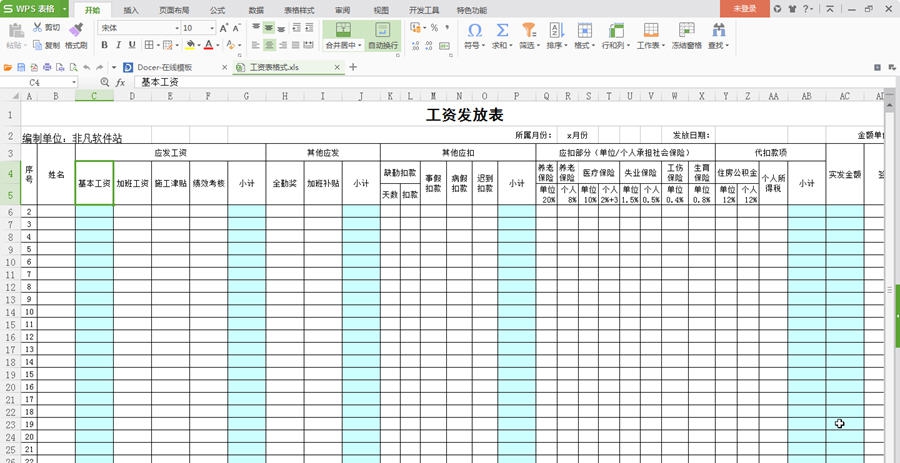Open the help question mark menu
The image size is (900, 463).
806,9
